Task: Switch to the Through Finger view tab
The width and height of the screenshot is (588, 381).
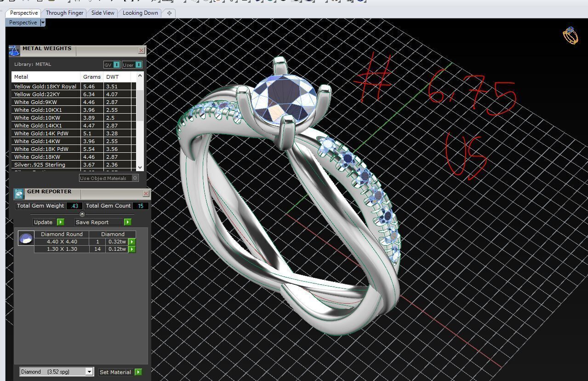Action: point(64,13)
